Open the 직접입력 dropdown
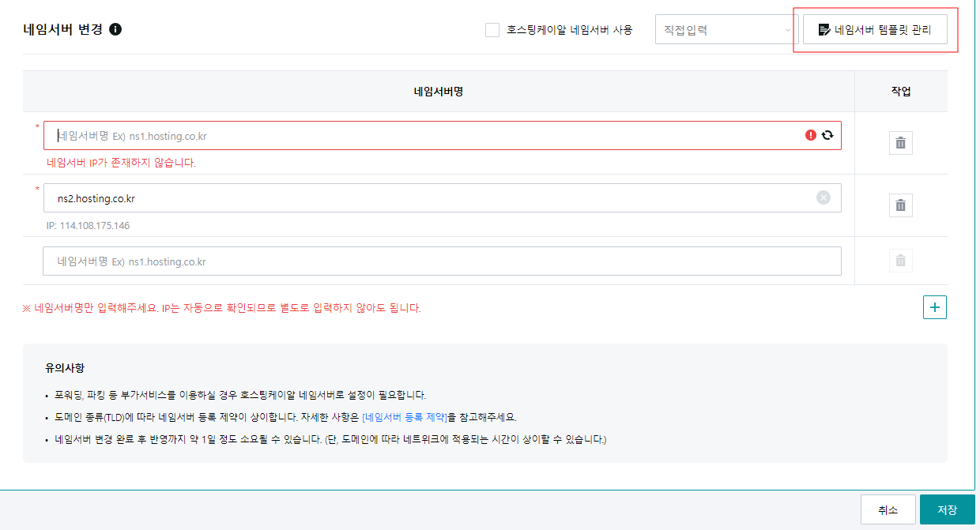Screen dimensions: 980x530 (x=726, y=31)
